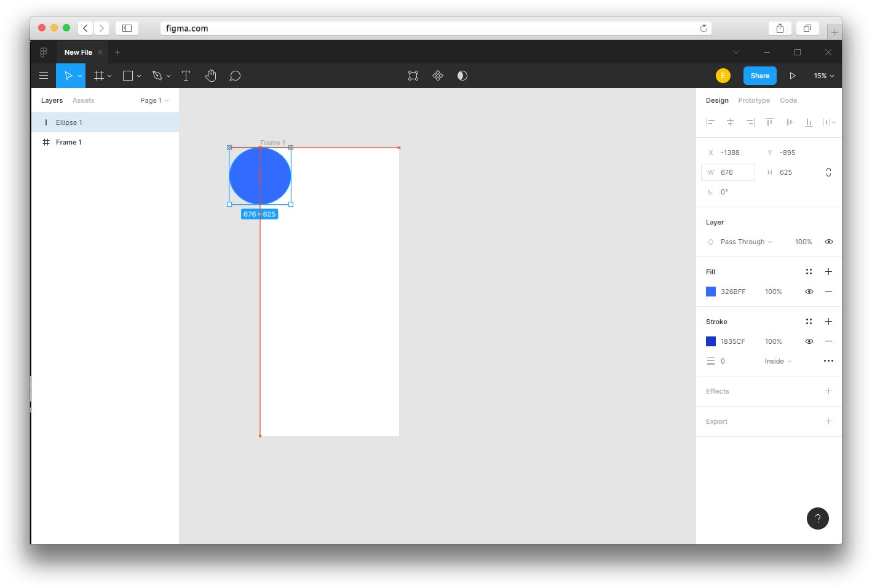This screenshot has height=588, width=872.
Task: Select the Frame 1 layer
Action: coord(105,142)
